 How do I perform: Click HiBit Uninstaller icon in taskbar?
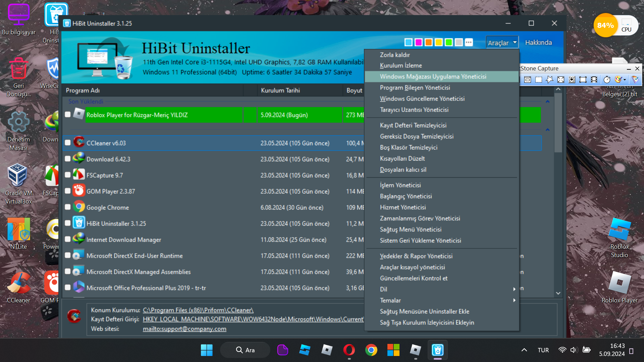point(437,350)
